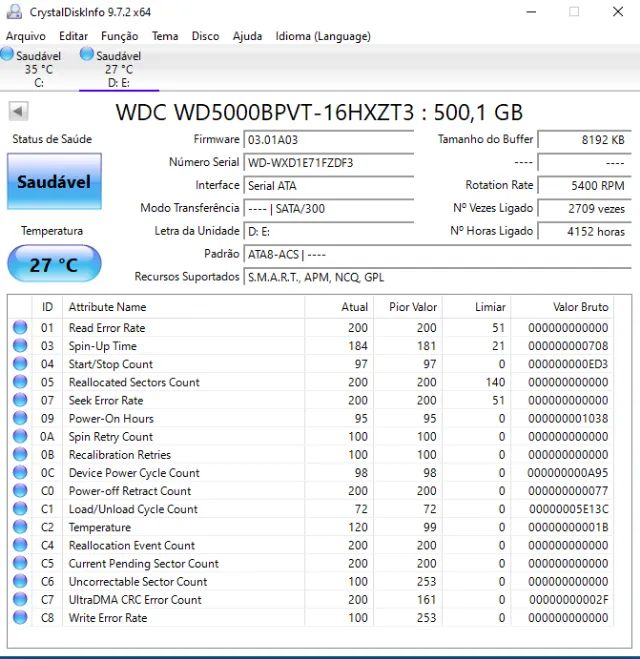This screenshot has width=640, height=659.
Task: Click the serial number field WD-WXD1E71FZDF3
Action: (x=329, y=163)
